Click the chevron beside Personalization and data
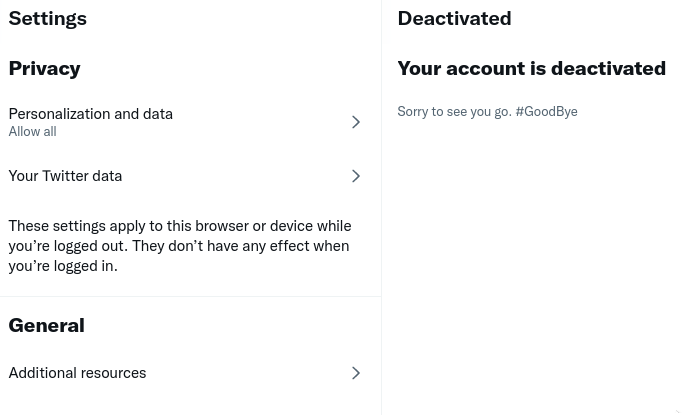 355,122
